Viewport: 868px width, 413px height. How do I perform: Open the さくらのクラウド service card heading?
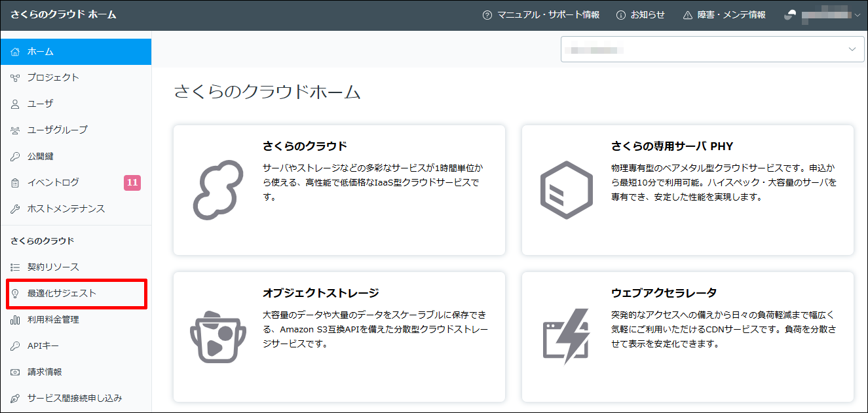pos(305,146)
